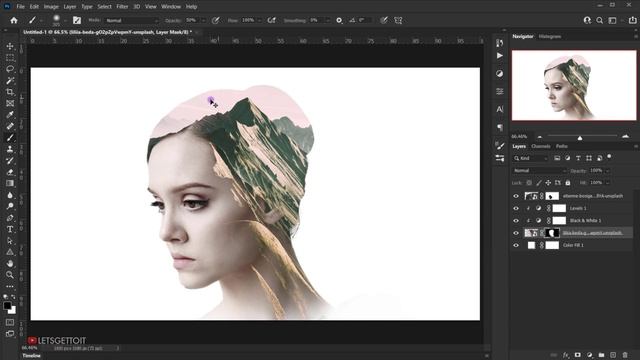Hide the Black & White 1 layer

pyautogui.click(x=516, y=220)
